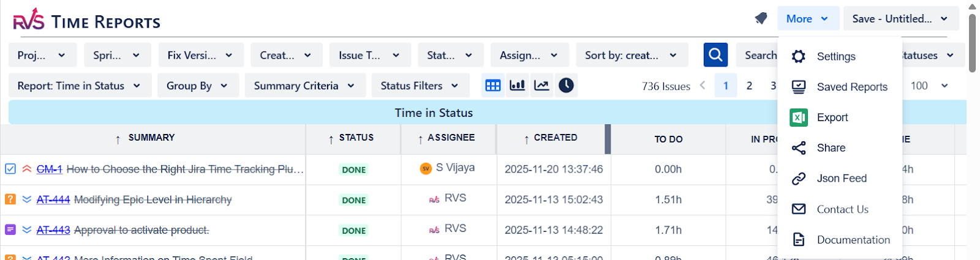
Task: Select Saved Reports menu entry
Action: tap(840, 87)
